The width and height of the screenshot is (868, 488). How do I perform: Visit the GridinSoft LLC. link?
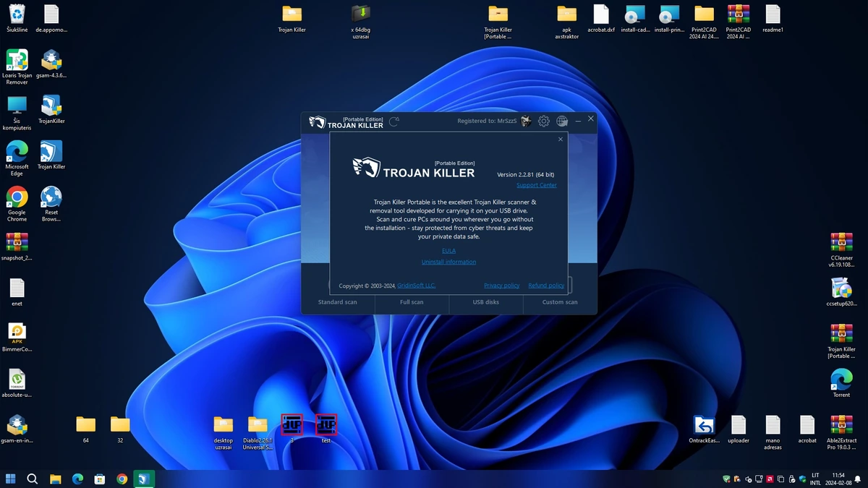(x=417, y=286)
